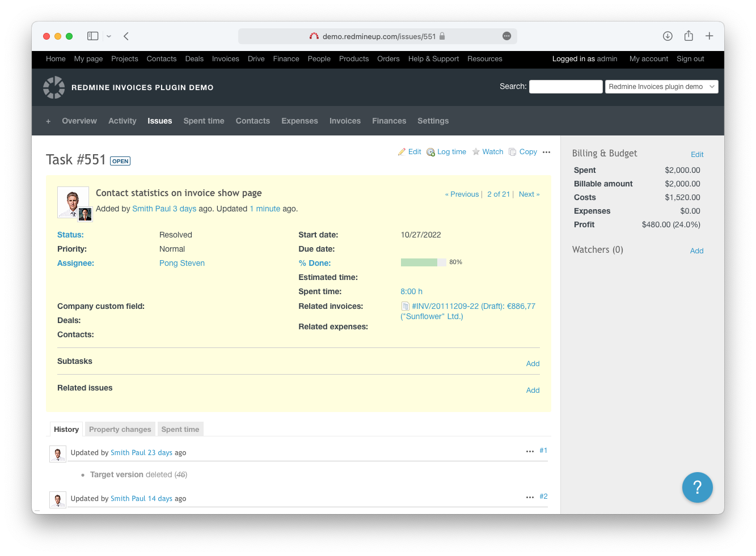Click the Search input field
This screenshot has width=756, height=556.
[x=565, y=87]
